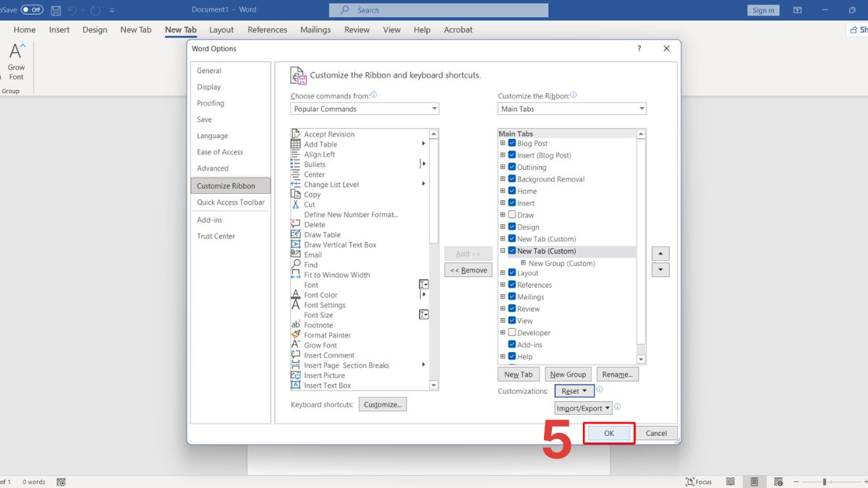868x488 pixels.
Task: Click the Move Down arrow button
Action: 660,270
